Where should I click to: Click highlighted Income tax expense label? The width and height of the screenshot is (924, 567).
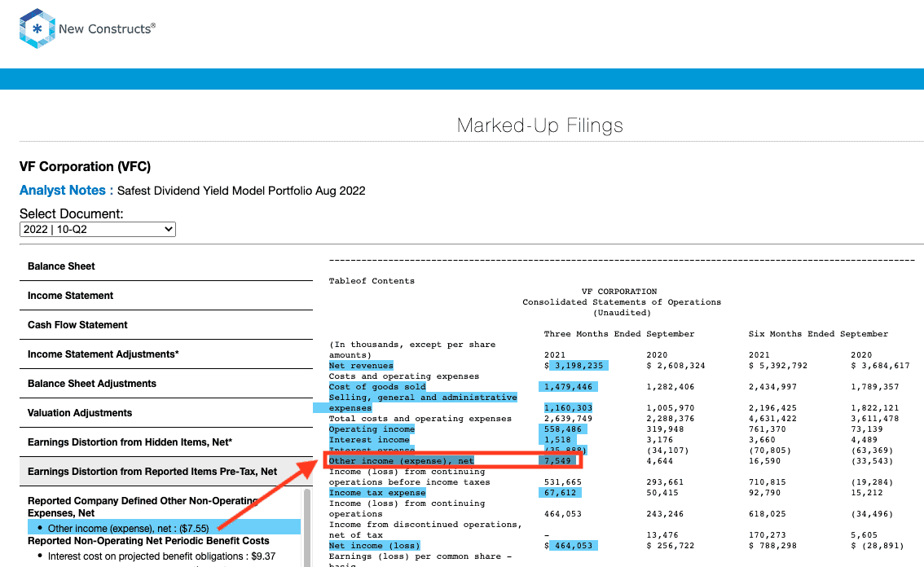(x=377, y=493)
